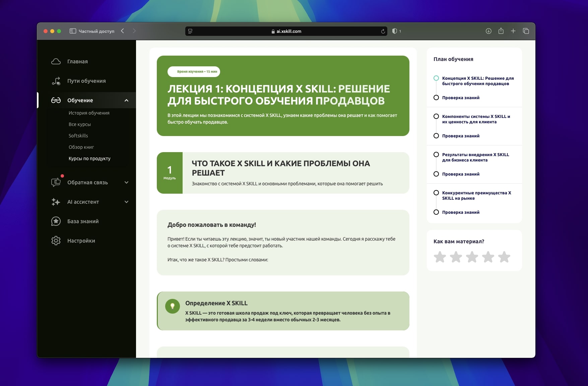Image resolution: width=588 pixels, height=386 pixels.
Task: Click the address bar ai.xskill.com
Action: click(x=286, y=31)
